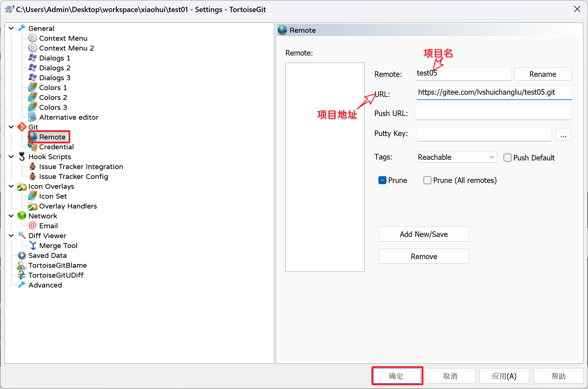Open the Advanced settings page

[x=45, y=285]
